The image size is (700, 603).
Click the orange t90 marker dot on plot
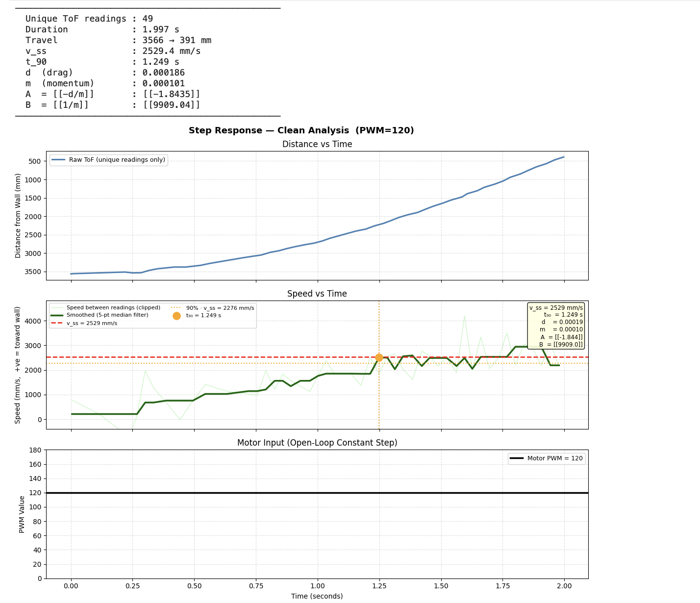[x=379, y=358]
